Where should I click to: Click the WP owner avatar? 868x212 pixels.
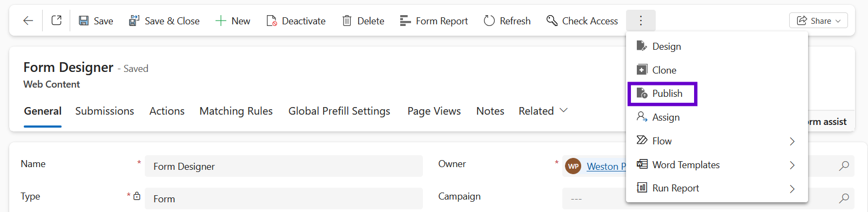coord(573,166)
